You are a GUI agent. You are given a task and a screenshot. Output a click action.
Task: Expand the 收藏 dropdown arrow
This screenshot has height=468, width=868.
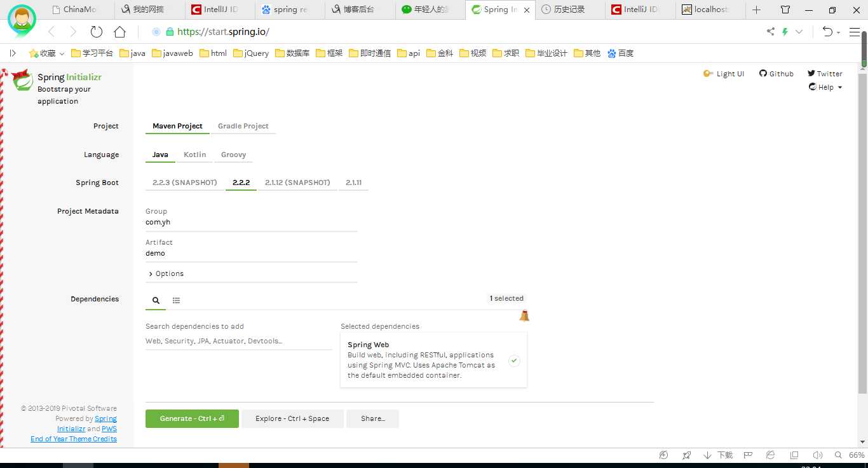point(62,53)
